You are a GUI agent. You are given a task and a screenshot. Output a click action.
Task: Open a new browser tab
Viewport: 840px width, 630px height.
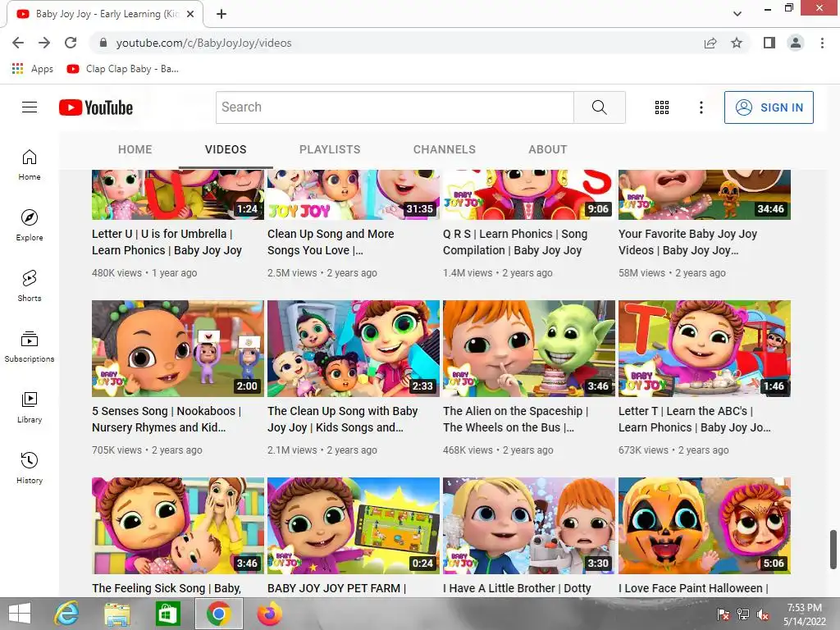point(221,14)
